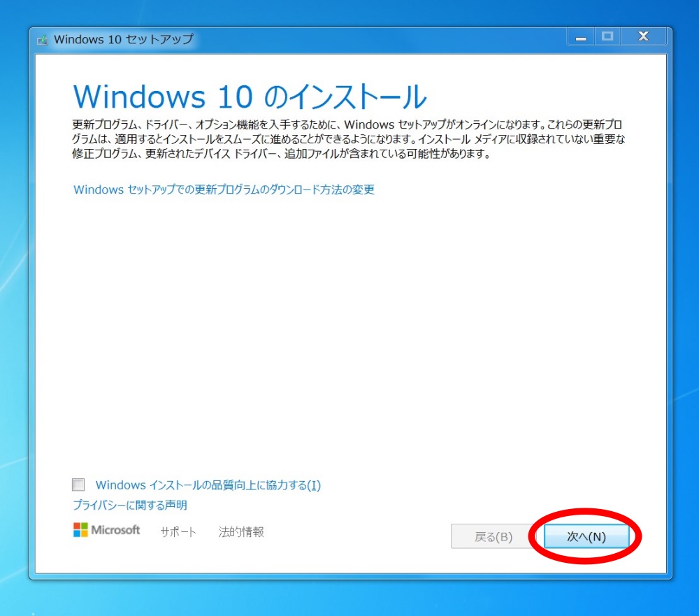Screen dimensions: 699x616
Task: Click the Microsoft logo at bottom left
Action: [106, 531]
